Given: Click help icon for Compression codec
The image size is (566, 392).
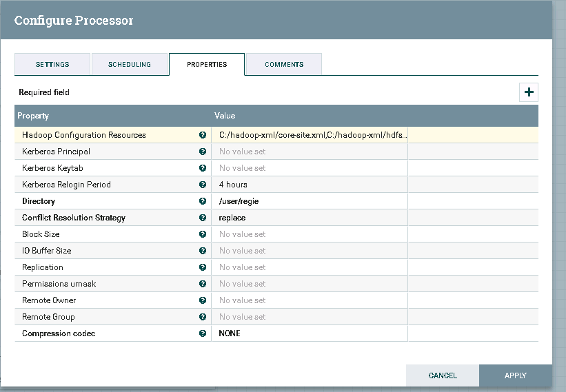Looking at the screenshot, I should coord(203,333).
